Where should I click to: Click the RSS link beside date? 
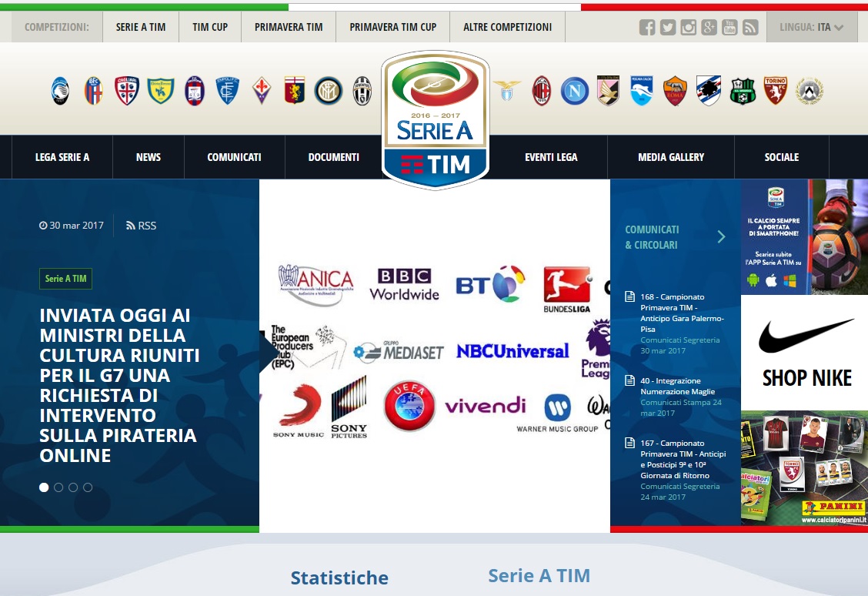coord(141,226)
